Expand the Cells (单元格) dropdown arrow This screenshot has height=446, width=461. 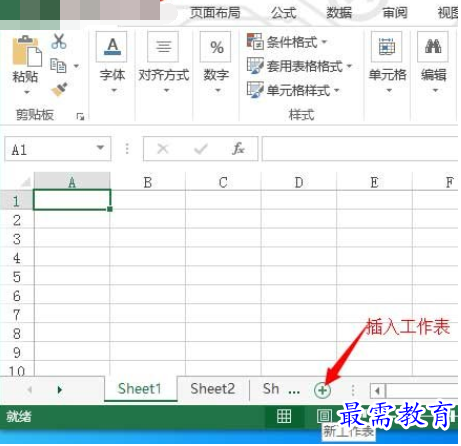click(x=390, y=91)
